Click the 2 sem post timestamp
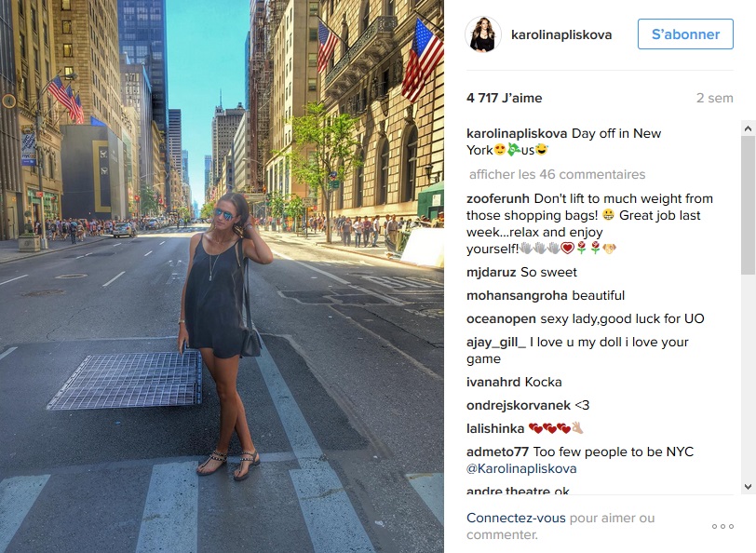Image resolution: width=756 pixels, height=553 pixels. [714, 98]
